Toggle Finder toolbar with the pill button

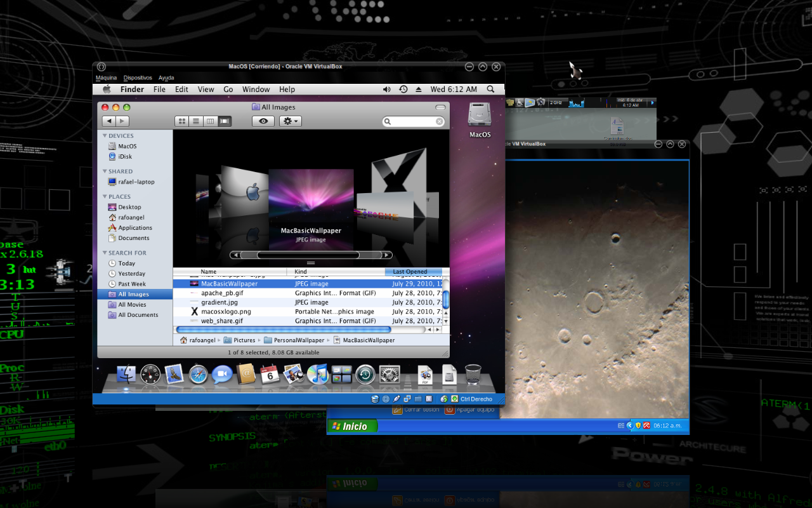tap(440, 107)
